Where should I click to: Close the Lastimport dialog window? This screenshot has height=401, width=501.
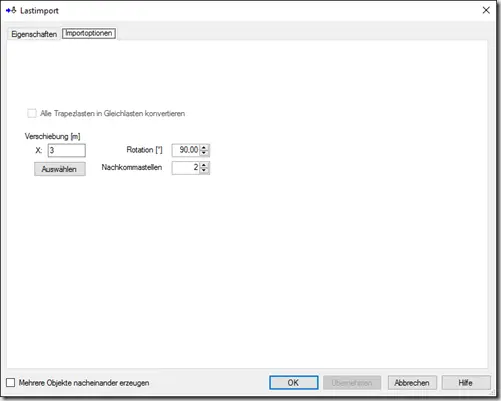click(x=486, y=10)
